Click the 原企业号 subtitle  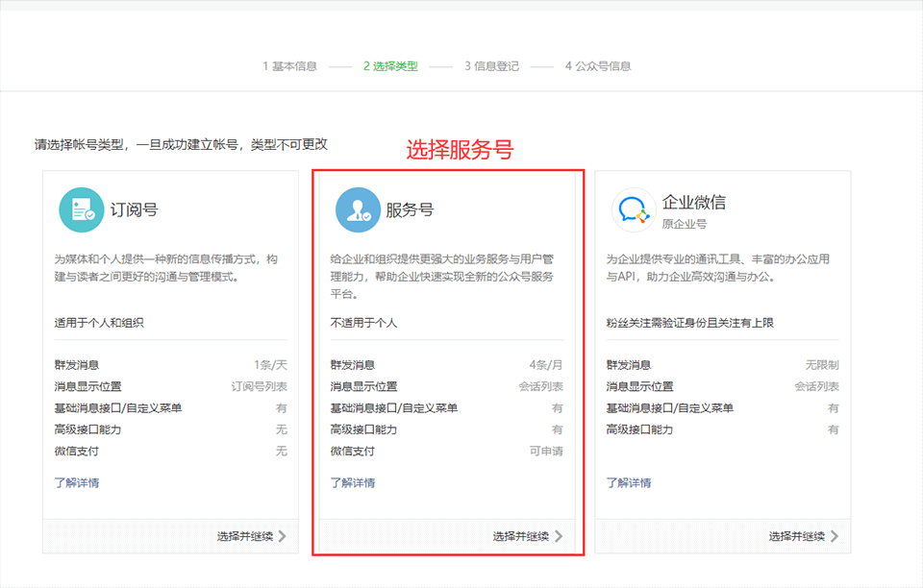[684, 224]
